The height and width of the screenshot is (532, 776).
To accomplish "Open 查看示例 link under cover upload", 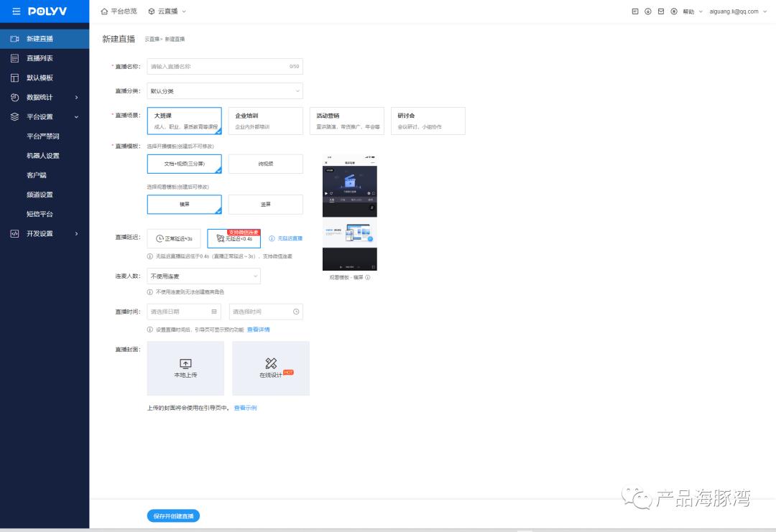I will 246,408.
